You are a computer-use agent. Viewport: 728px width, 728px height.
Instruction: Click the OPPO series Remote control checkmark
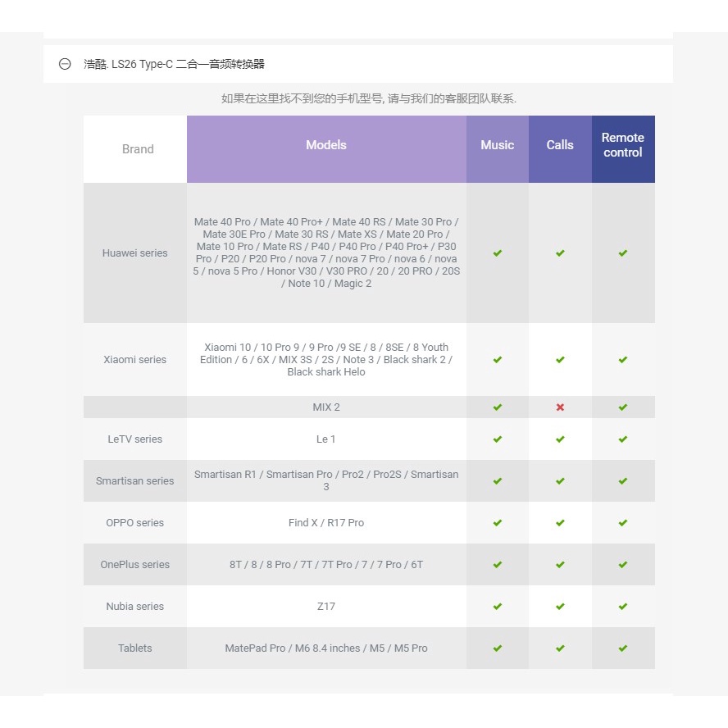pyautogui.click(x=623, y=523)
